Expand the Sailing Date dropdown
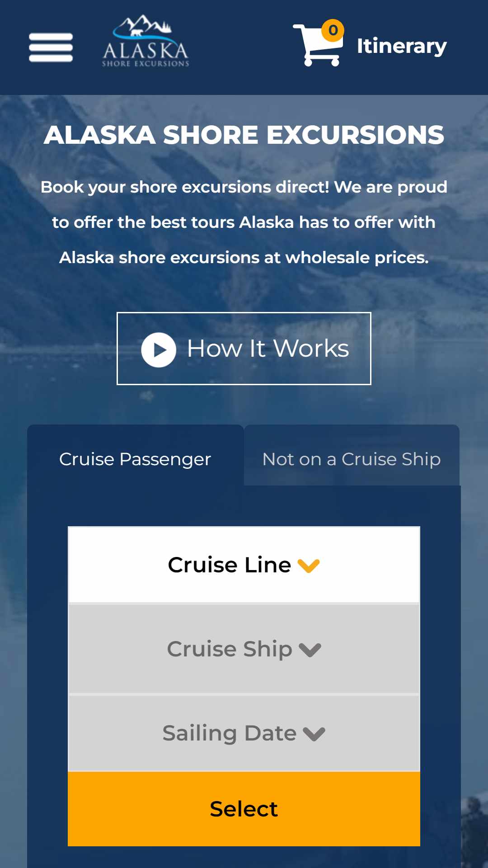 click(x=244, y=733)
